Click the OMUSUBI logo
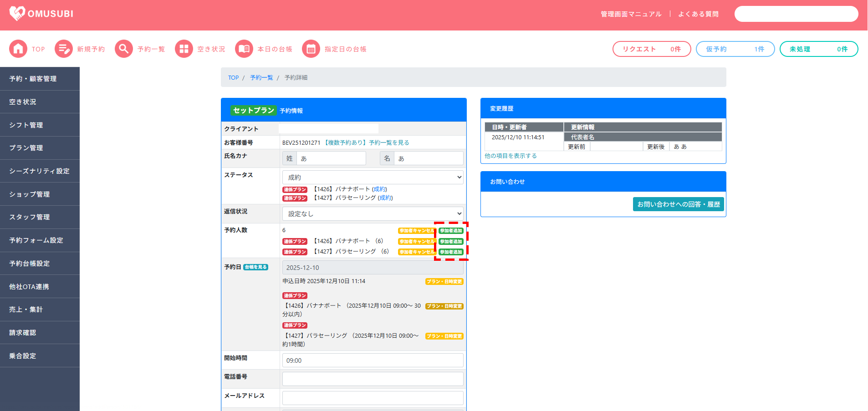The height and width of the screenshot is (411, 868). click(41, 14)
